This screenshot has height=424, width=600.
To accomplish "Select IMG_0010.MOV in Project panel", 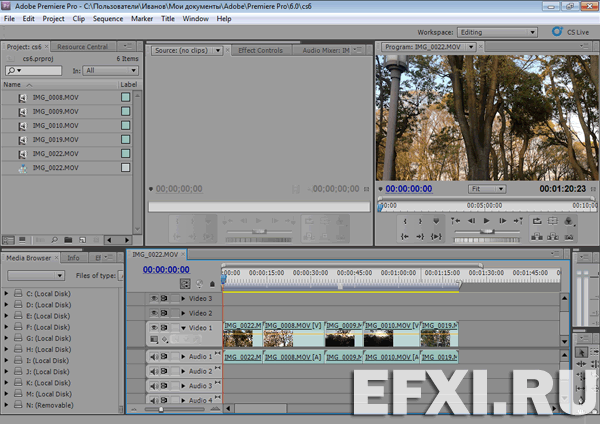I will pos(55,126).
